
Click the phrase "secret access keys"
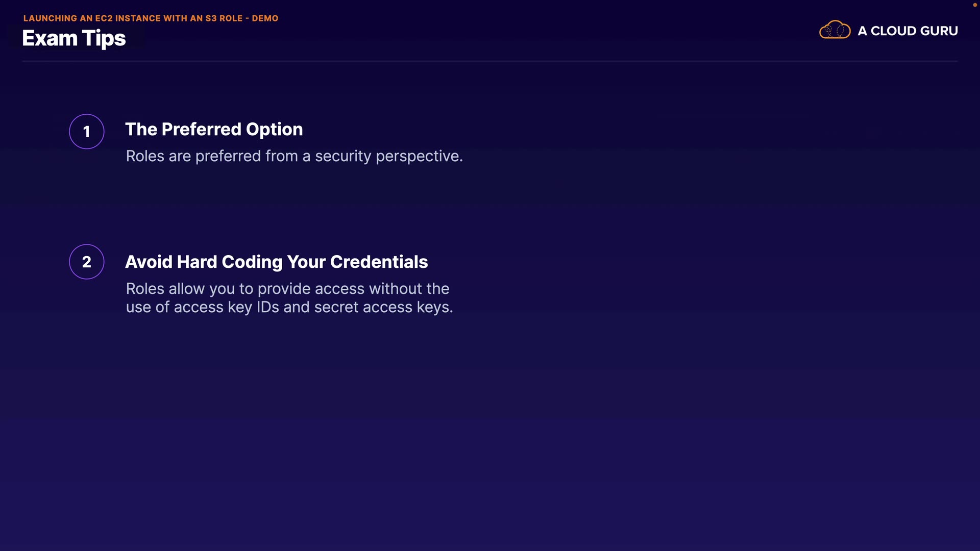pos(382,307)
